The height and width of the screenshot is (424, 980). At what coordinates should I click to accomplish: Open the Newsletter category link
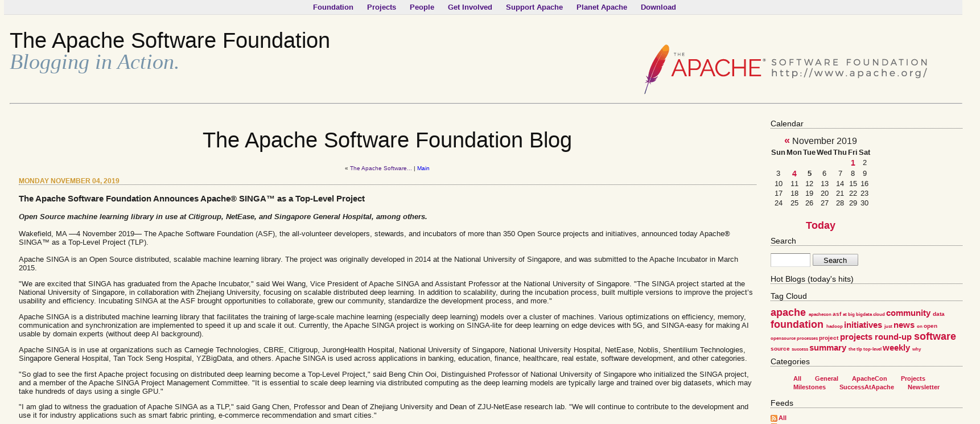coord(923,387)
